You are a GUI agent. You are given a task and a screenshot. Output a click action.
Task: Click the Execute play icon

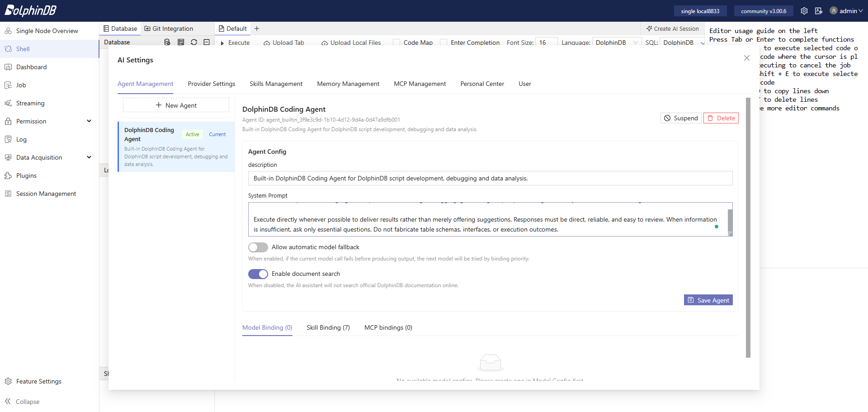(222, 43)
